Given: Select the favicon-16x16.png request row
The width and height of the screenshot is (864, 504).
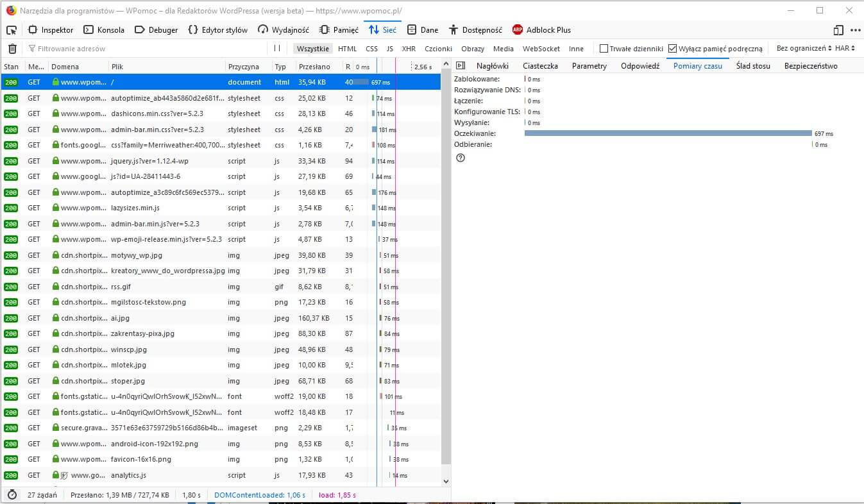Looking at the screenshot, I should (221, 459).
